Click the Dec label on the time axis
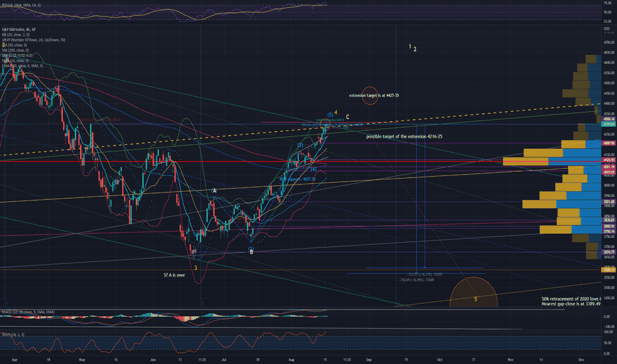This screenshot has height=364, width=617. pyautogui.click(x=581, y=359)
